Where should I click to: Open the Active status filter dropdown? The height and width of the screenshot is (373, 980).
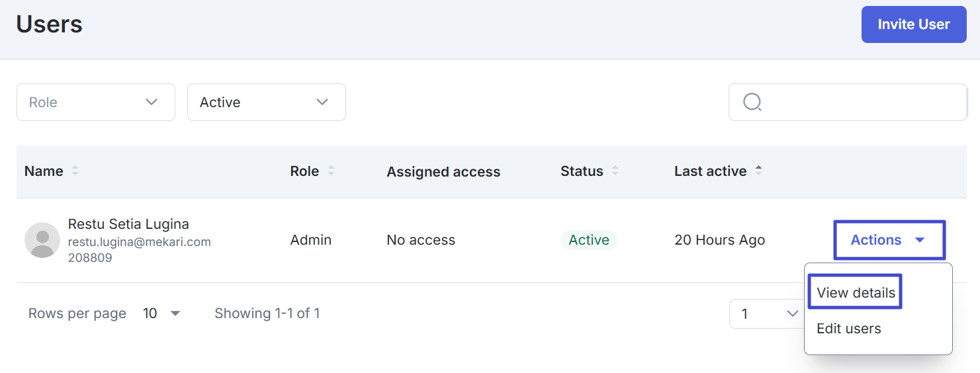point(266,103)
